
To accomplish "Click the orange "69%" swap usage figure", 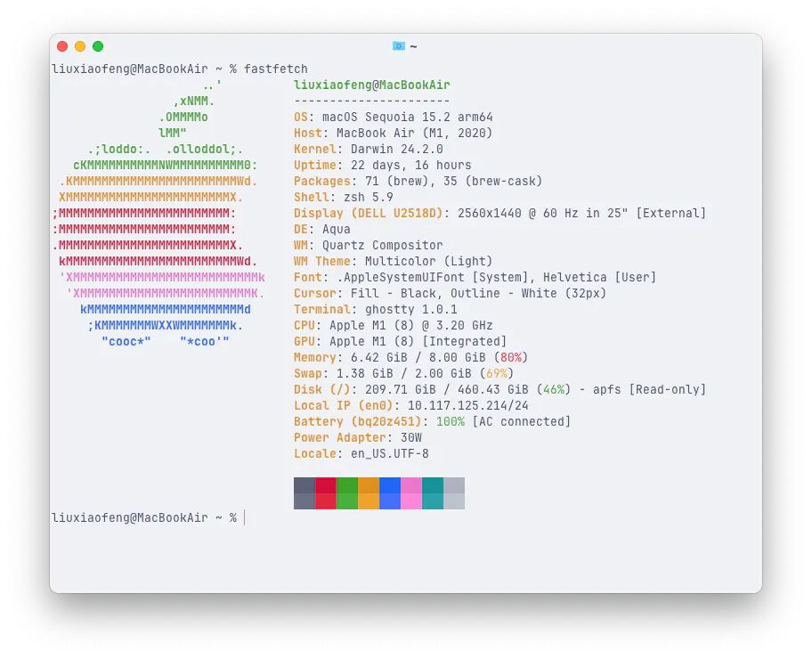I will point(497,374).
